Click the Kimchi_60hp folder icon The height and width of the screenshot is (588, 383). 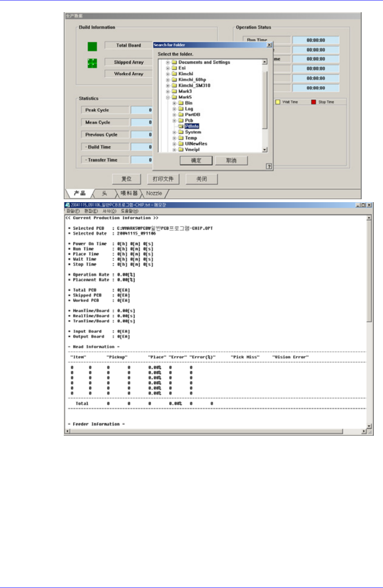[x=174, y=80]
